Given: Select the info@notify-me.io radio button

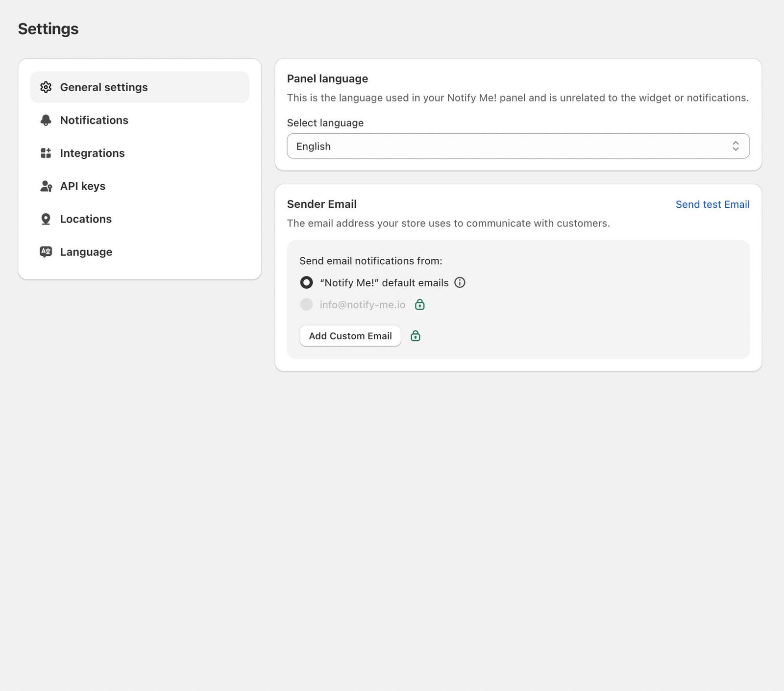Looking at the screenshot, I should 306,304.
